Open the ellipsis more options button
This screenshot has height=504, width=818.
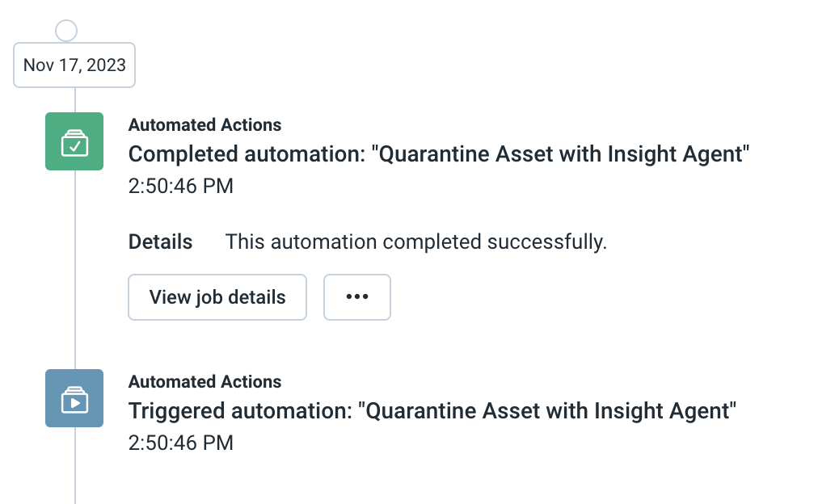pos(357,297)
